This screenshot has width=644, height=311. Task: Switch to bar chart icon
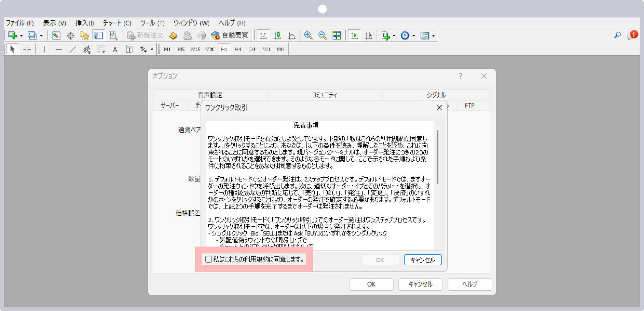pos(263,35)
